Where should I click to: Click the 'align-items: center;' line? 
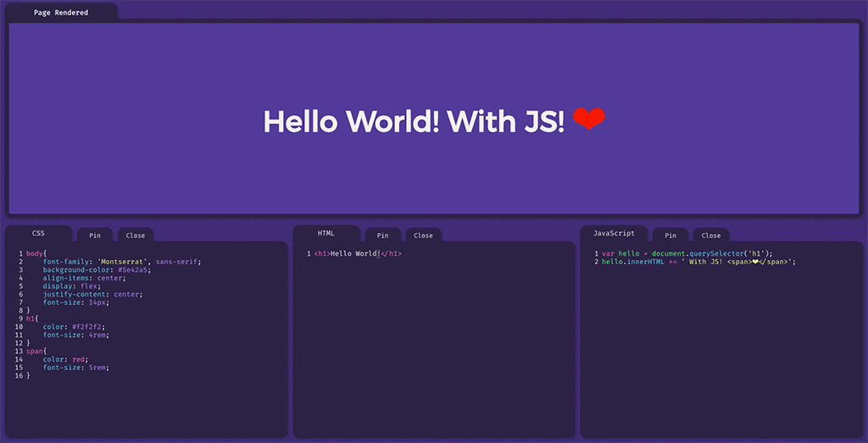click(84, 278)
